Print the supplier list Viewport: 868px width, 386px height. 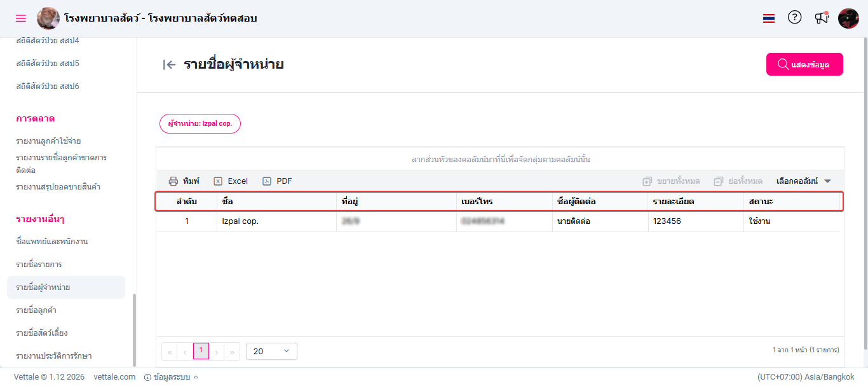[184, 181]
